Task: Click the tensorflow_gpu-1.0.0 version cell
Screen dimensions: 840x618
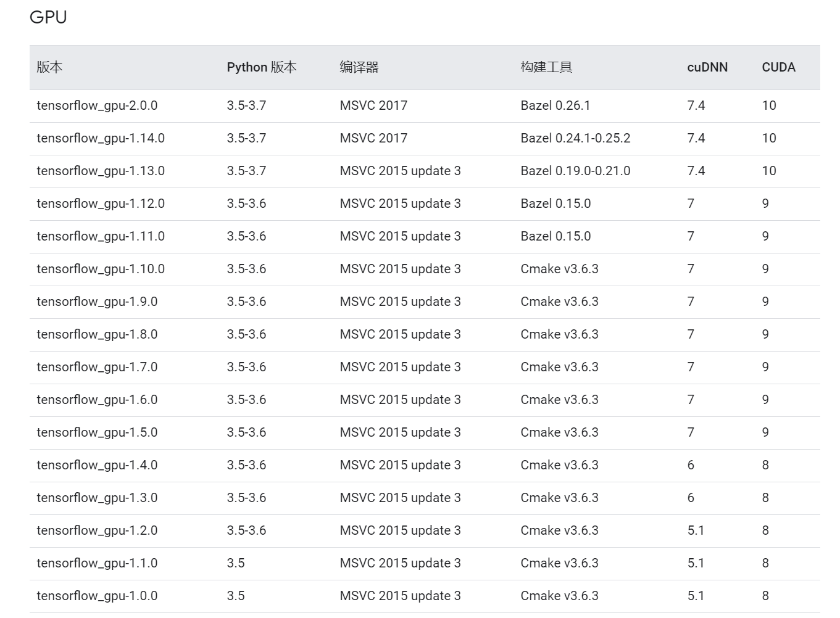Action: click(x=97, y=596)
